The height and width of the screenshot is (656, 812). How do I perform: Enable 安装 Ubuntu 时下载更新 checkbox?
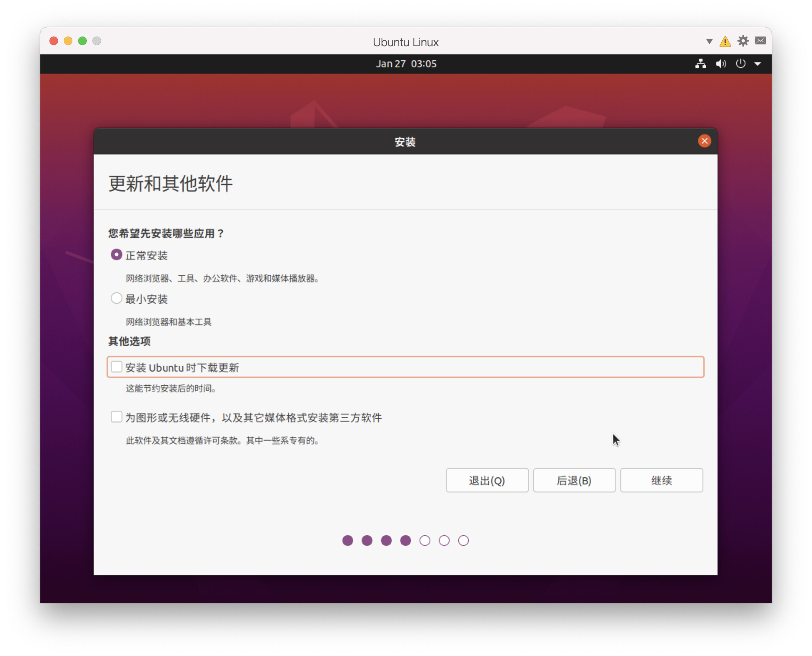tap(116, 367)
